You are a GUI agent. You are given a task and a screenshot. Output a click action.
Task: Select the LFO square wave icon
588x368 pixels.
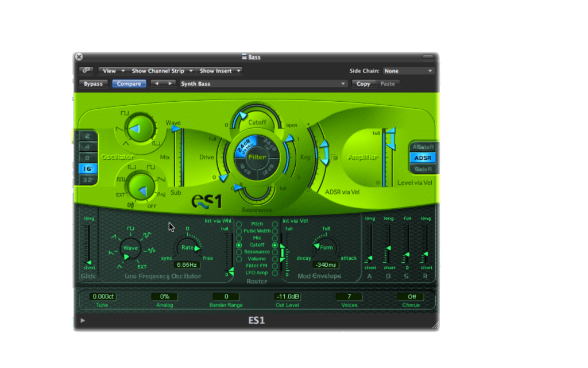coord(130,228)
